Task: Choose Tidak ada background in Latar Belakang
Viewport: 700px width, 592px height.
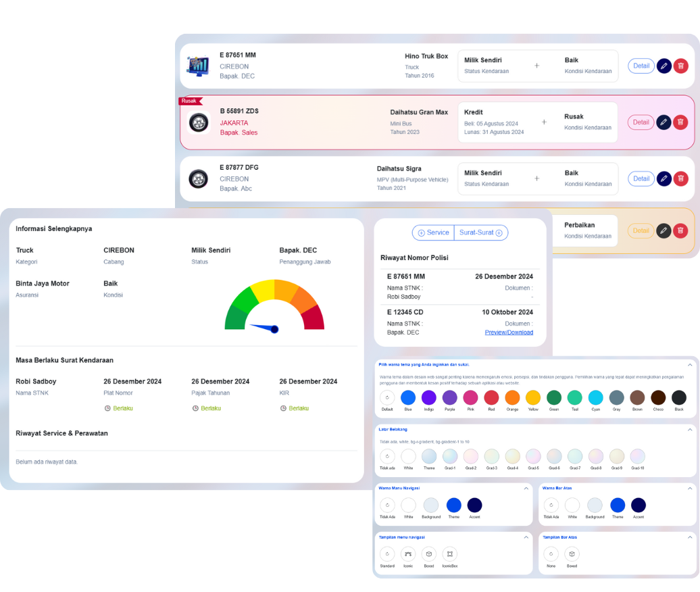Action: (x=387, y=456)
